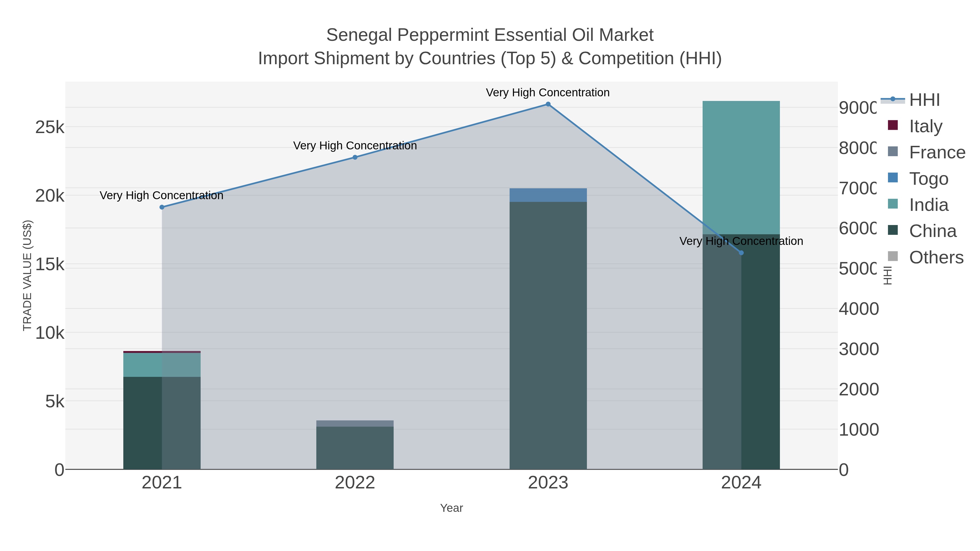This screenshot has width=980, height=551.
Task: Toggle the India legend entry
Action: (x=918, y=205)
